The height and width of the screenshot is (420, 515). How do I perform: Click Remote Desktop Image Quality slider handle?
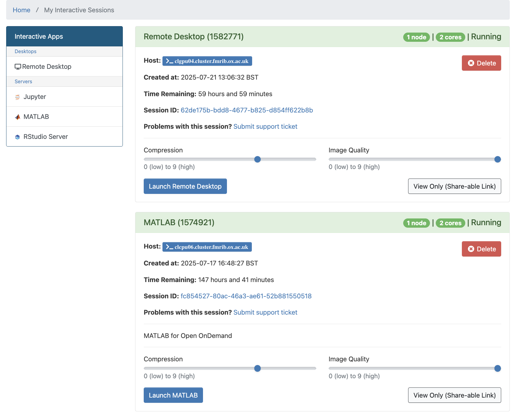(497, 159)
